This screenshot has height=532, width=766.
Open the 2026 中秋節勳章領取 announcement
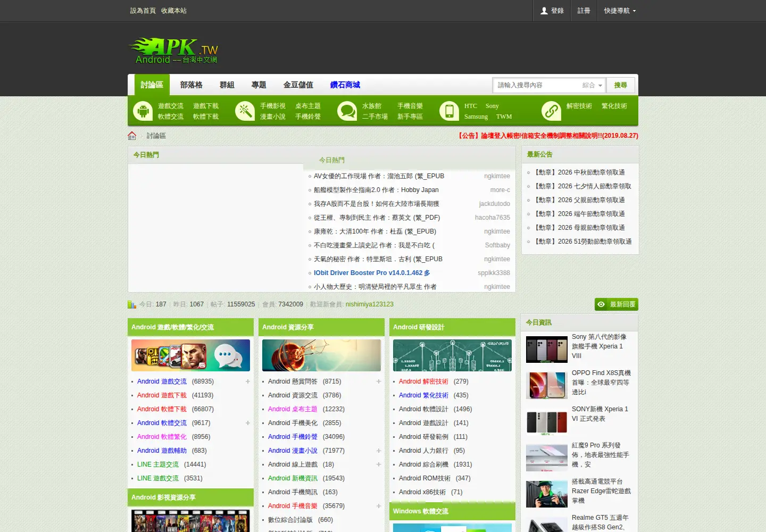click(579, 172)
